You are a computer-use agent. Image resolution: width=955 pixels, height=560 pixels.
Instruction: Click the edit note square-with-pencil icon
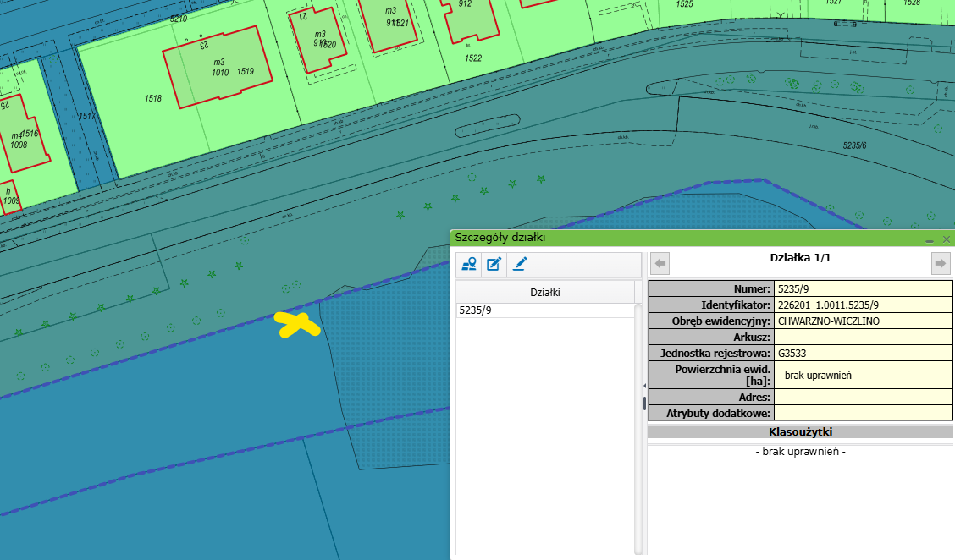pyautogui.click(x=494, y=264)
